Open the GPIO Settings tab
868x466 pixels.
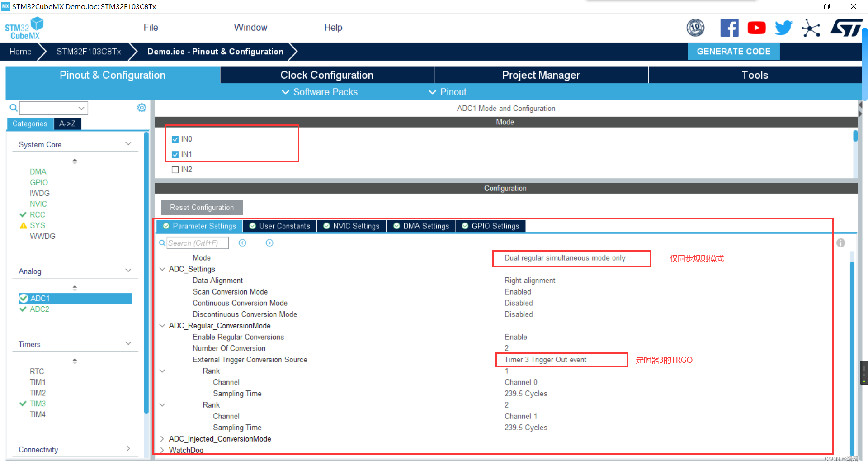coord(491,226)
